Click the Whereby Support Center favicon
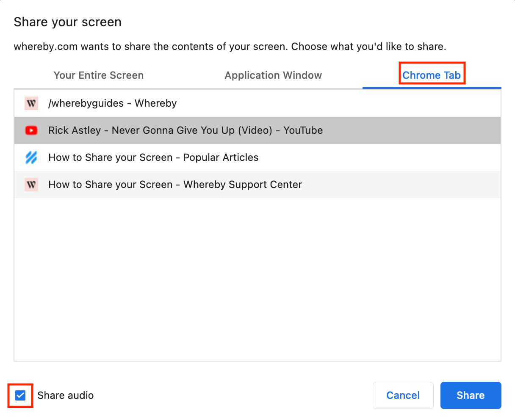515x420 pixels. coord(31,185)
